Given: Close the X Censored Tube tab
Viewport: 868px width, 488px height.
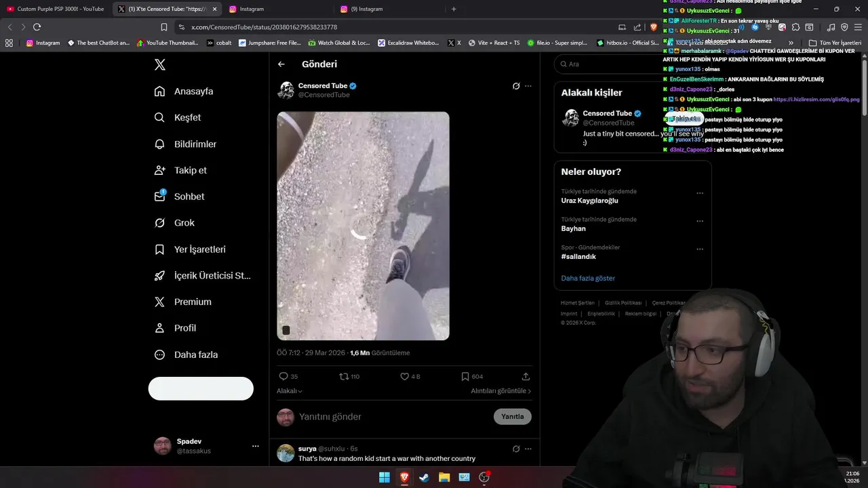Looking at the screenshot, I should click(x=215, y=9).
